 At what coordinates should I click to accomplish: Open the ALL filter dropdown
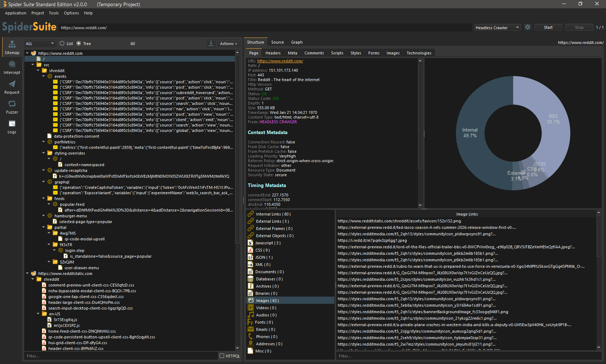[40, 44]
